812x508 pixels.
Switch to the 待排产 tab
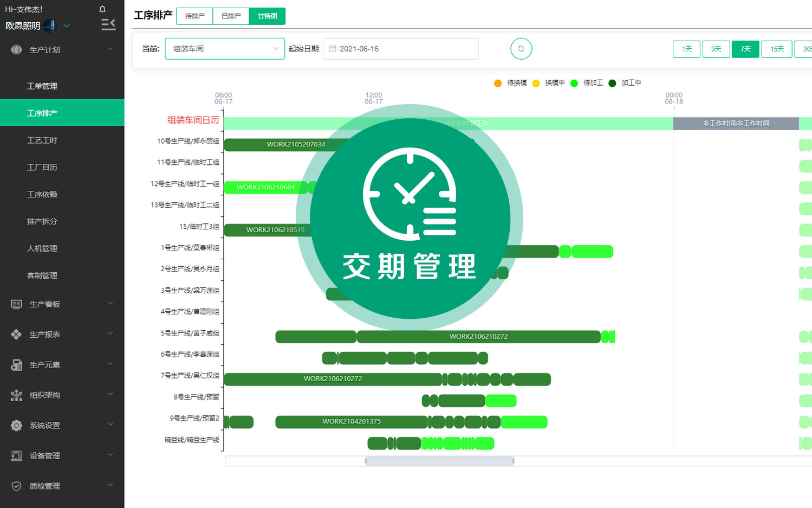194,16
